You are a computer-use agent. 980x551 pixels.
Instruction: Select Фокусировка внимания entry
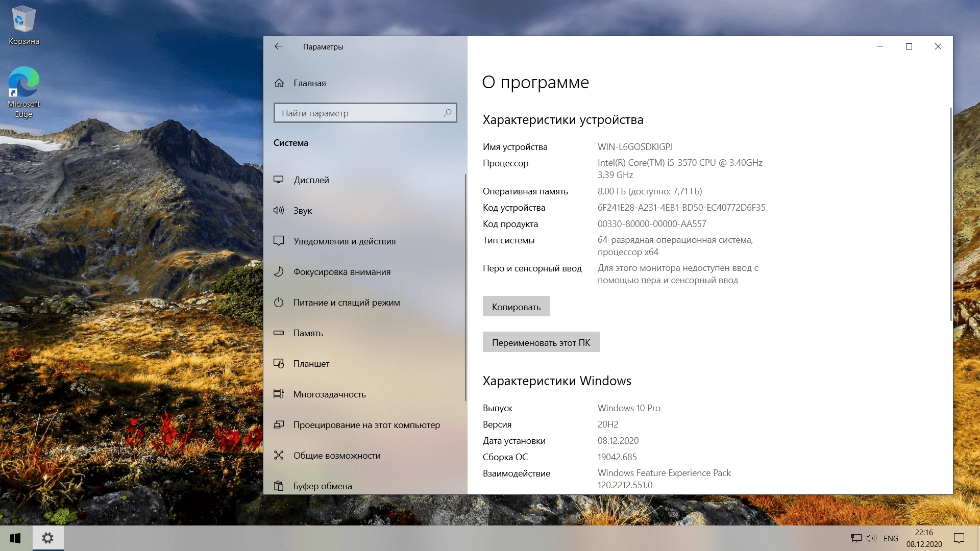pyautogui.click(x=364, y=271)
